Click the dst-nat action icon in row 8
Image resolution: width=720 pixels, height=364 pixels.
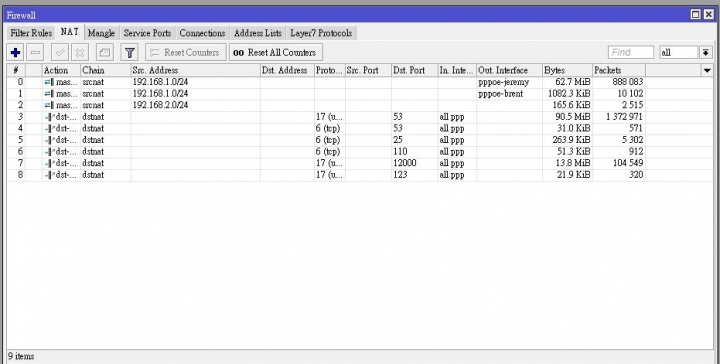click(x=49, y=175)
